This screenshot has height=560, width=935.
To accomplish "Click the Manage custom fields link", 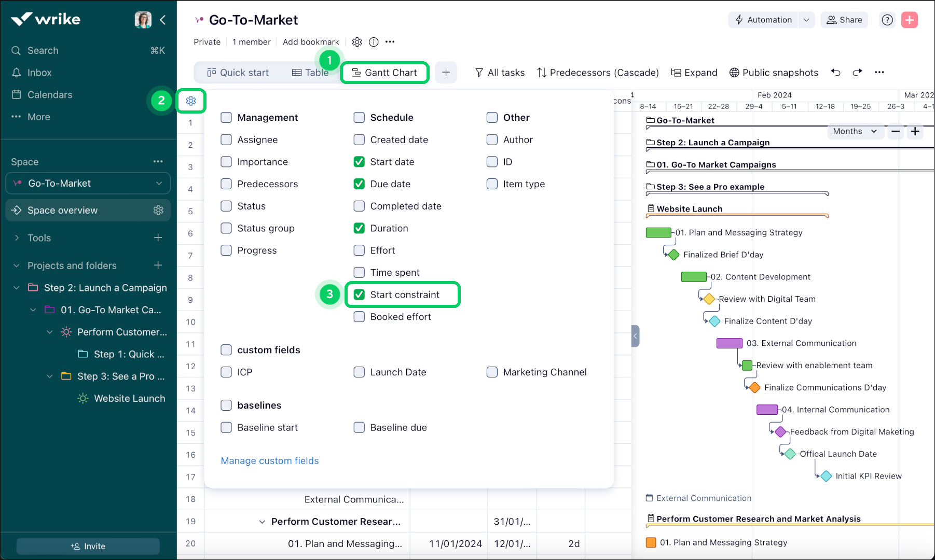I will (x=270, y=460).
